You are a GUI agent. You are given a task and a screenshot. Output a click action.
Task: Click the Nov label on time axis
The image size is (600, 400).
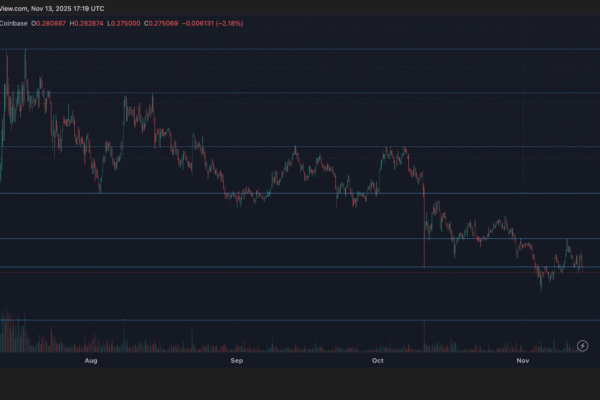pos(523,359)
